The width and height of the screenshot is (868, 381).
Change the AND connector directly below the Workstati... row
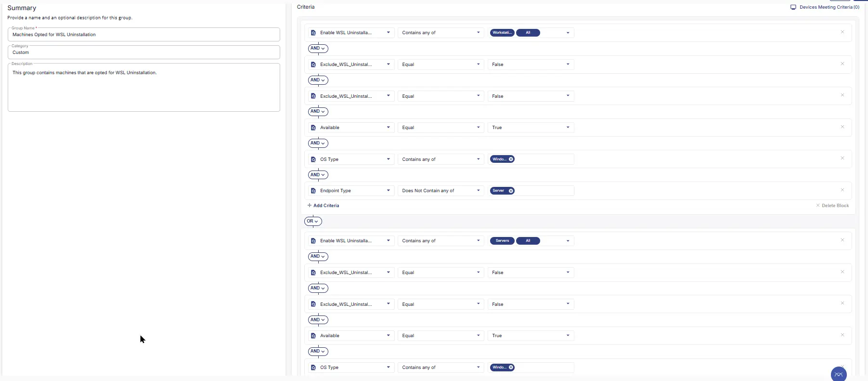coord(318,48)
